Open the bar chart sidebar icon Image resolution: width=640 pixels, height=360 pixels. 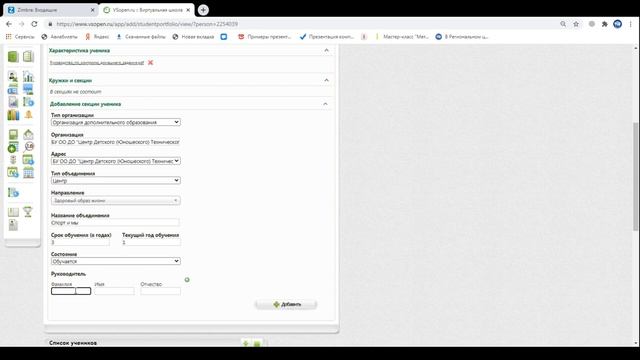28,76
